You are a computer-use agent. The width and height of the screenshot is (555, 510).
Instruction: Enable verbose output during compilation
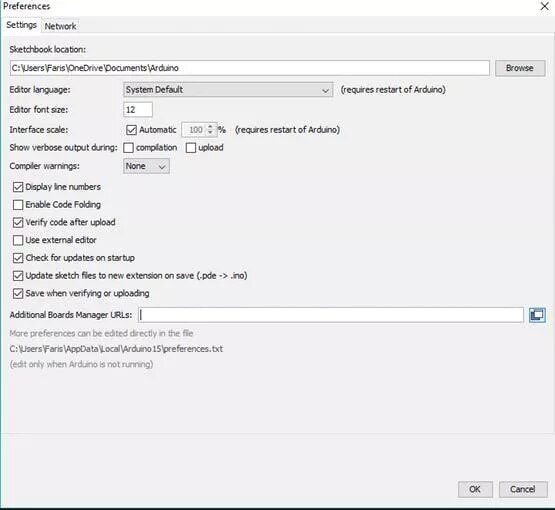pos(128,148)
